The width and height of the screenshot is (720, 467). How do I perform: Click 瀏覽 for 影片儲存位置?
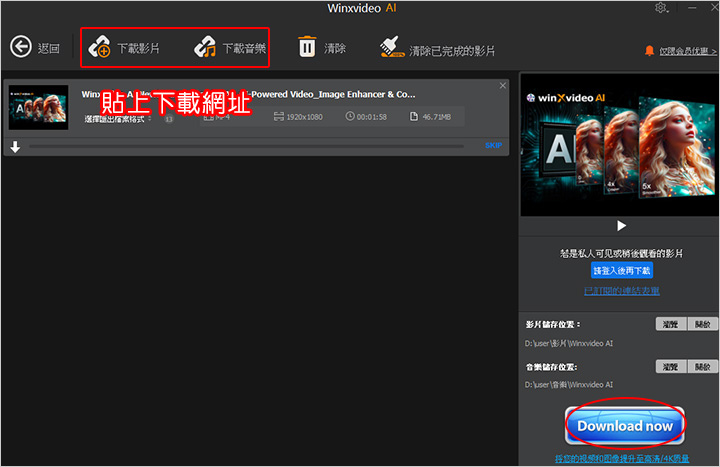pos(670,324)
